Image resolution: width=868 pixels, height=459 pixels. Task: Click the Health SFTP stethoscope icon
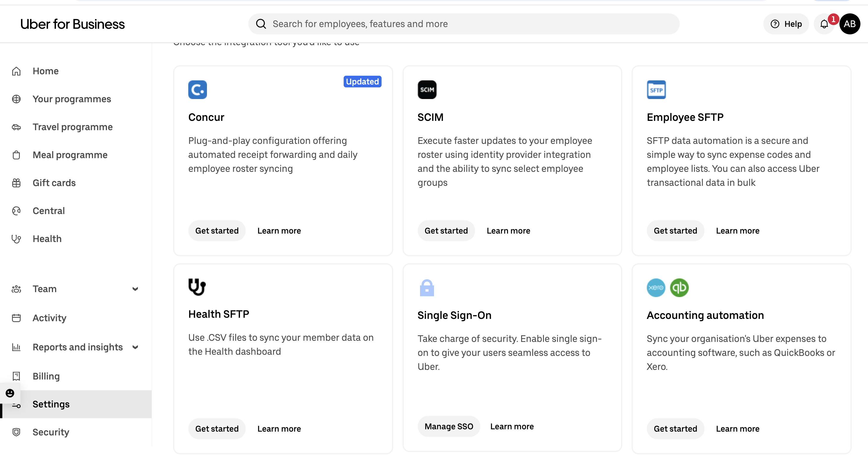pyautogui.click(x=197, y=287)
